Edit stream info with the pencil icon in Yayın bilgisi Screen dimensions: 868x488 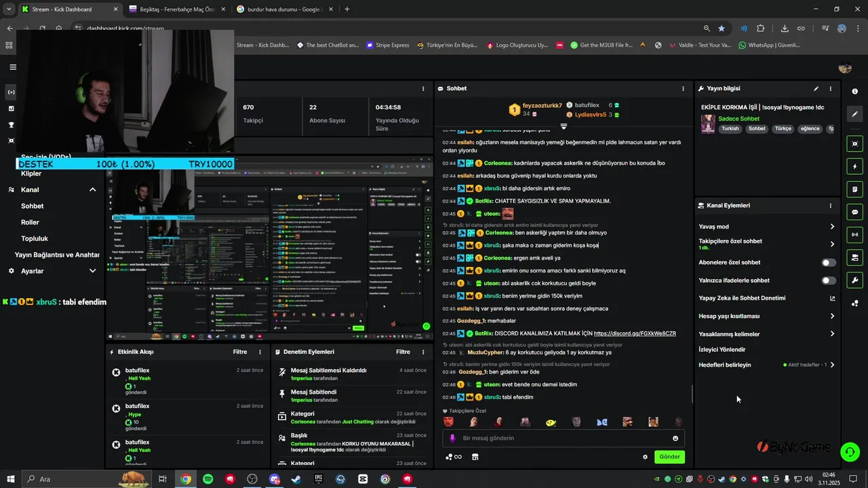(x=816, y=89)
